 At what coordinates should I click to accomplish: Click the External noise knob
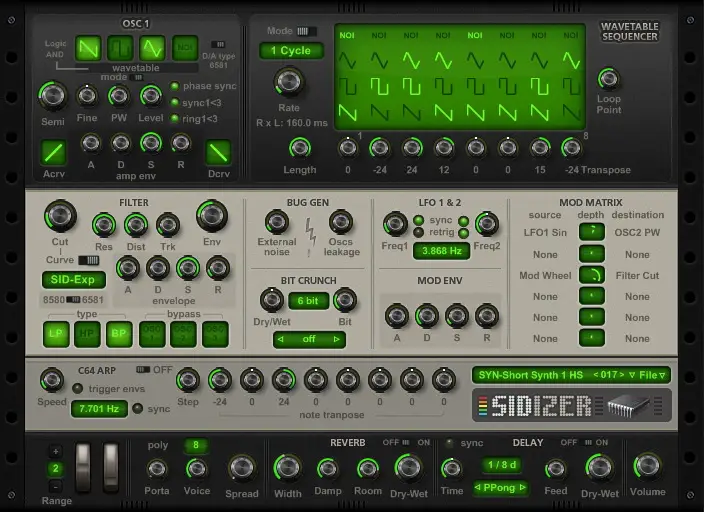(277, 222)
